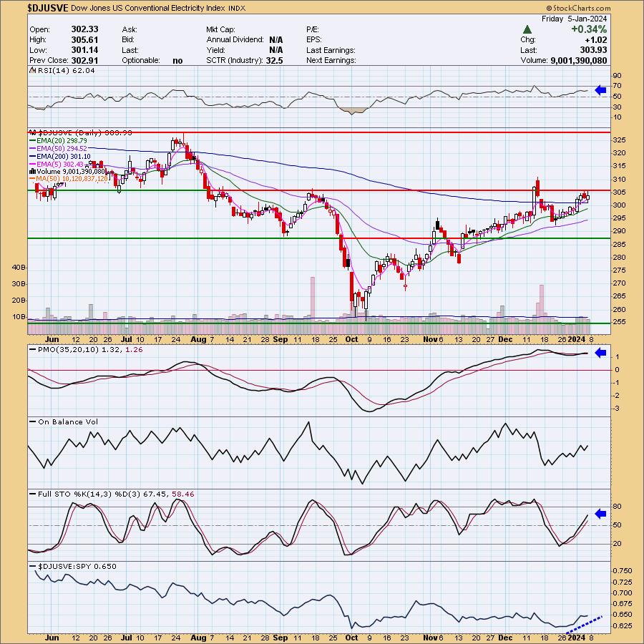This screenshot has height=644, width=644.
Task: Select the header Volume 9,001,390,080 figure
Action: coord(579,60)
